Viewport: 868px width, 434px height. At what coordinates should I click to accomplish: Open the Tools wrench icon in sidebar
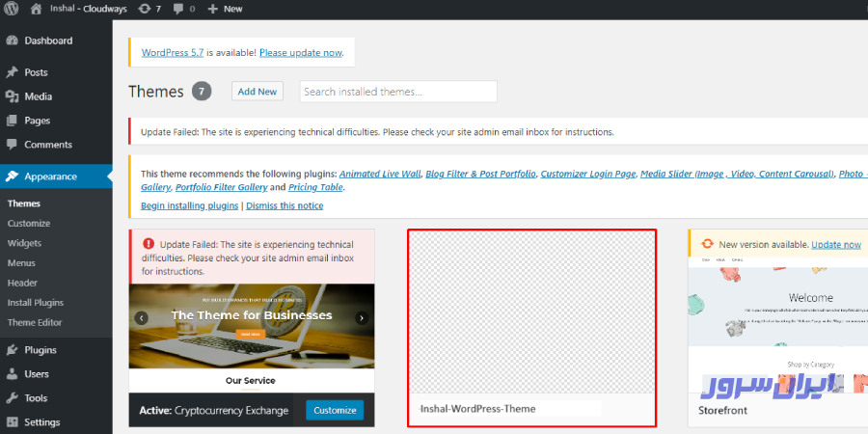[x=12, y=398]
